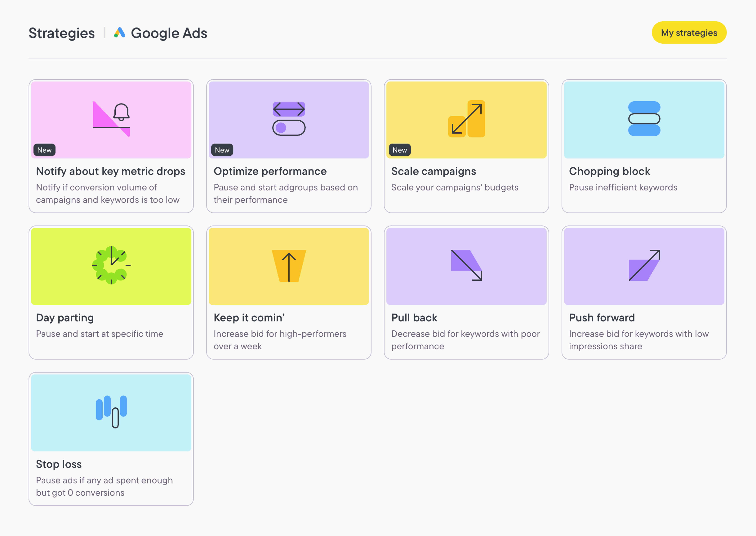Click upward diagonal arrow icon on Push forward
The image size is (756, 536).
(644, 265)
